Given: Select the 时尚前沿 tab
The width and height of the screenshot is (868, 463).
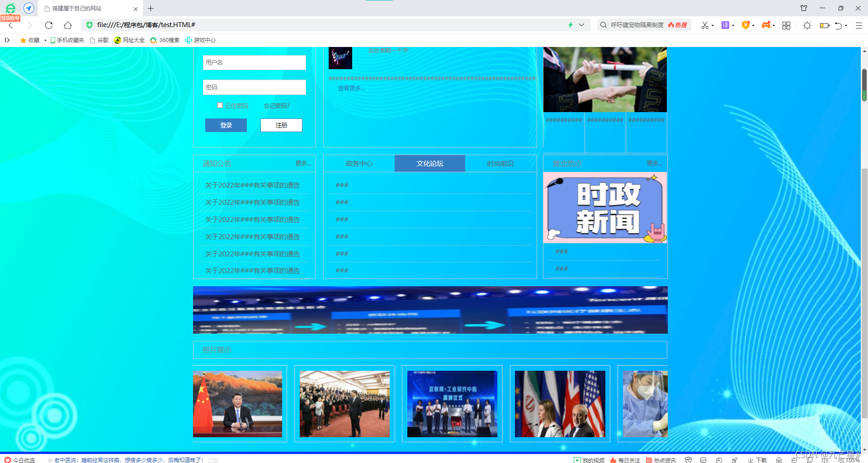Looking at the screenshot, I should [500, 163].
